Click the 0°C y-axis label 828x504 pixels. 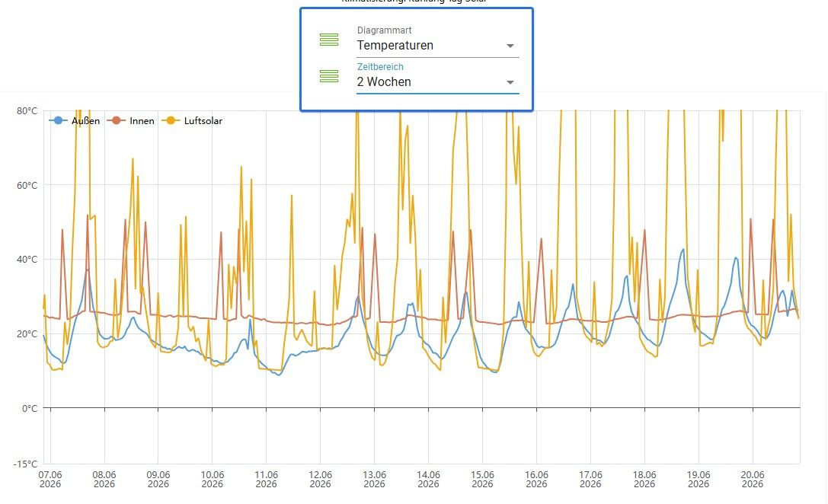click(x=30, y=409)
